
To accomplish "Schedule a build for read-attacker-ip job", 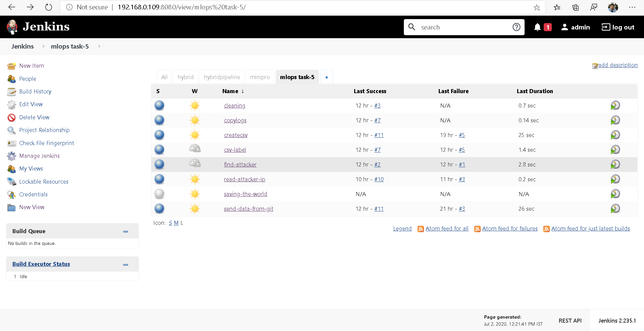I will 615,179.
